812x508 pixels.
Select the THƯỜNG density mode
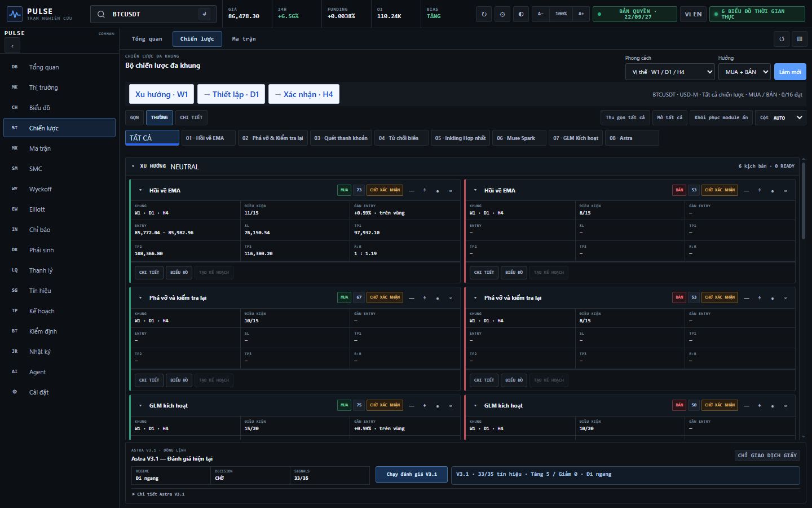[x=160, y=117]
